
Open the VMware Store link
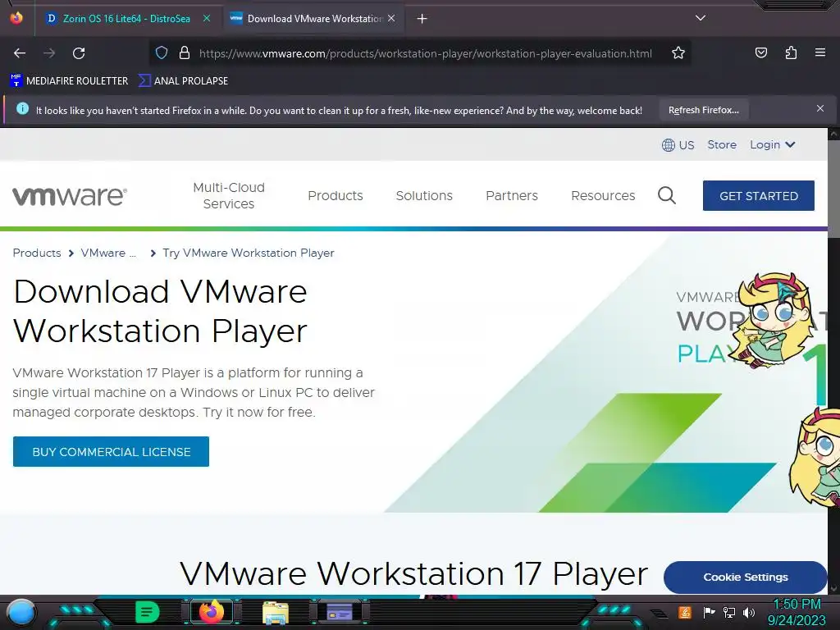tap(722, 144)
